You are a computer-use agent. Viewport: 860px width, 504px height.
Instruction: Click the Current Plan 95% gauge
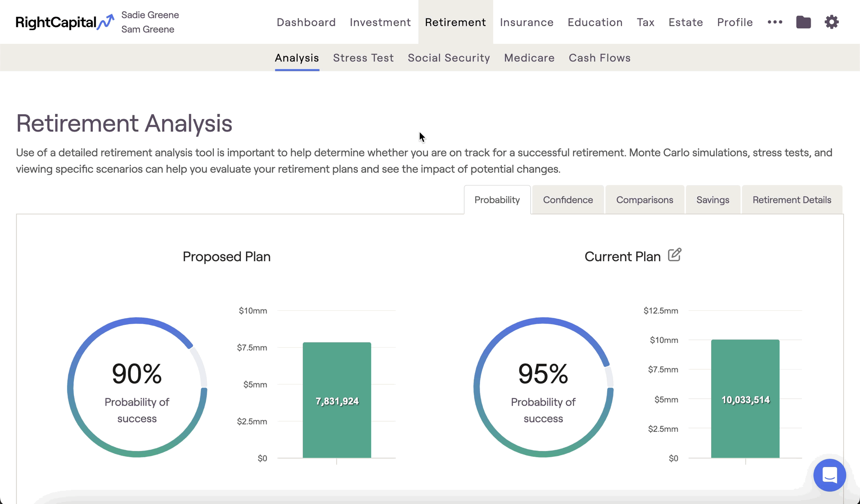click(543, 387)
